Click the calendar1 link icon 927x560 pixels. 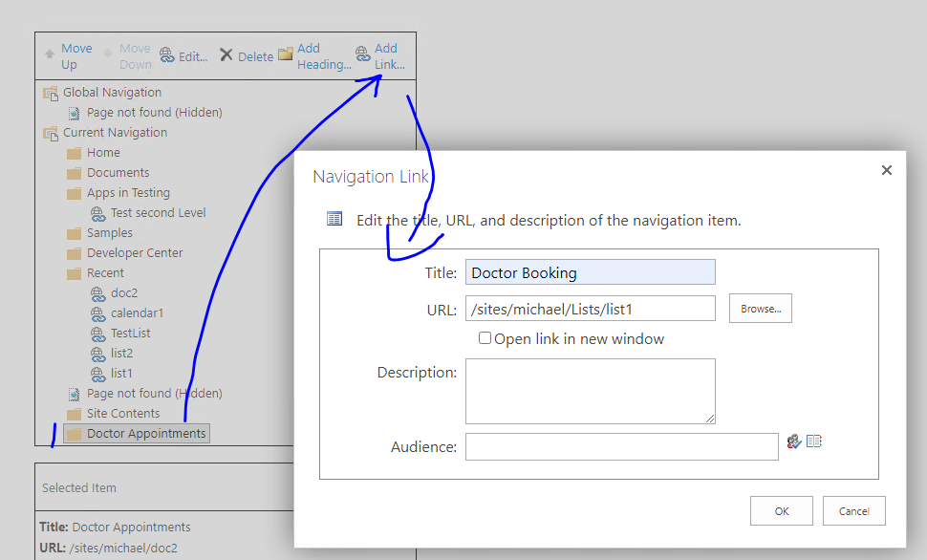click(97, 314)
